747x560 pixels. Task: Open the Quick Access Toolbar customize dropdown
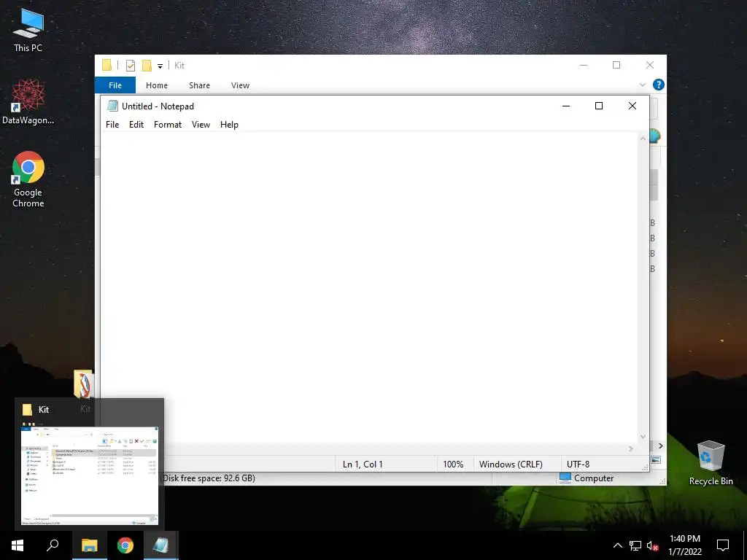(160, 66)
